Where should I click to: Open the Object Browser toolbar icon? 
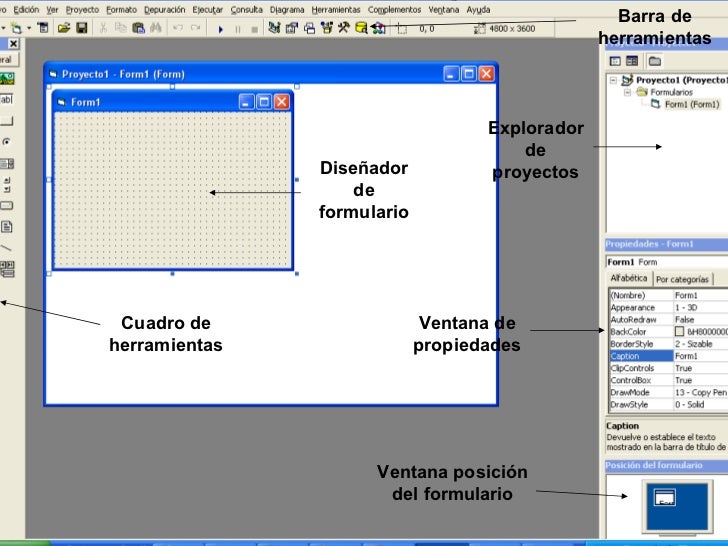click(x=327, y=28)
